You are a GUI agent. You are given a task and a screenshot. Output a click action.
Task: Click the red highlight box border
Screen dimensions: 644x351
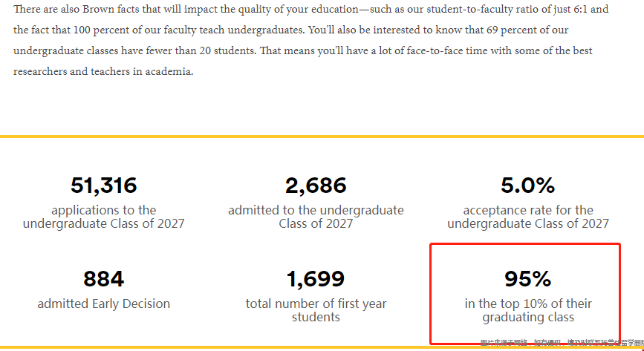(525, 244)
